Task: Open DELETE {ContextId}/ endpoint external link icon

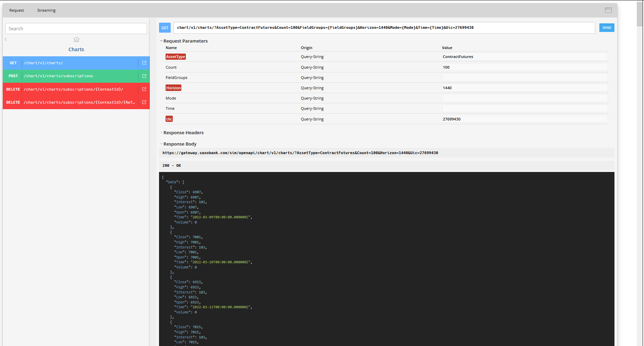Action: click(x=144, y=89)
